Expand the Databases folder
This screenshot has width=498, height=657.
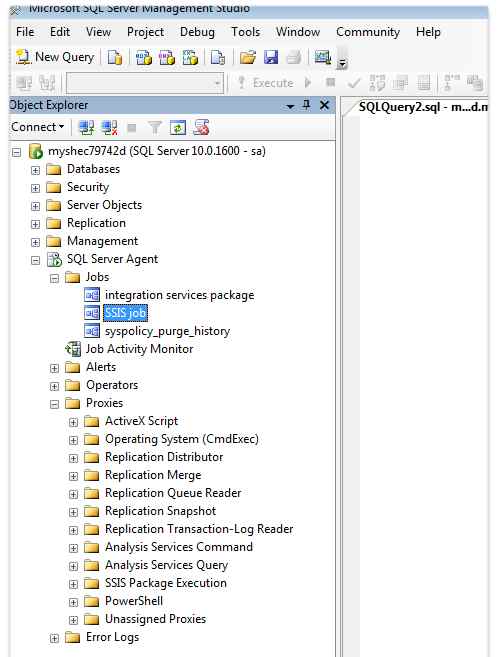pos(36,170)
